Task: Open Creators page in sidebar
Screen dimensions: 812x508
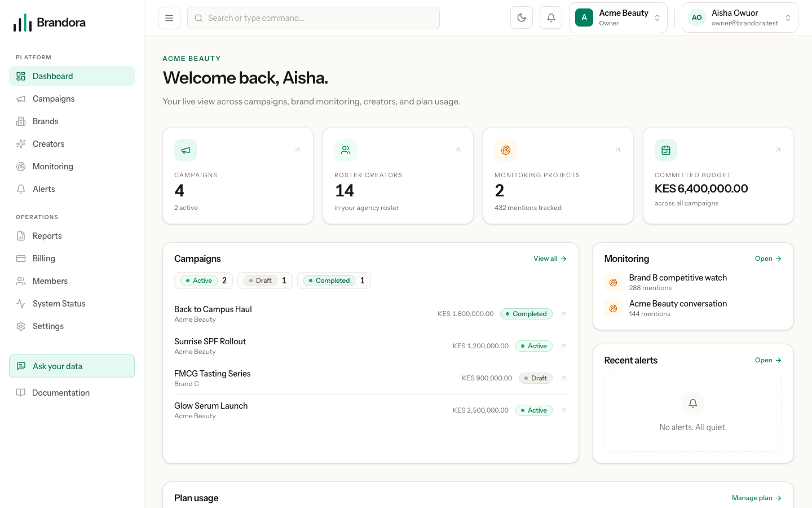Action: point(72,144)
